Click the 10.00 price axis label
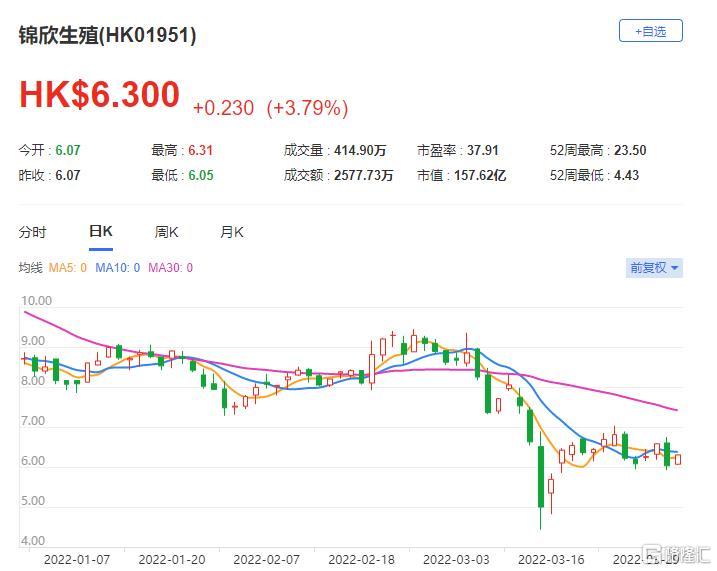 point(37,301)
